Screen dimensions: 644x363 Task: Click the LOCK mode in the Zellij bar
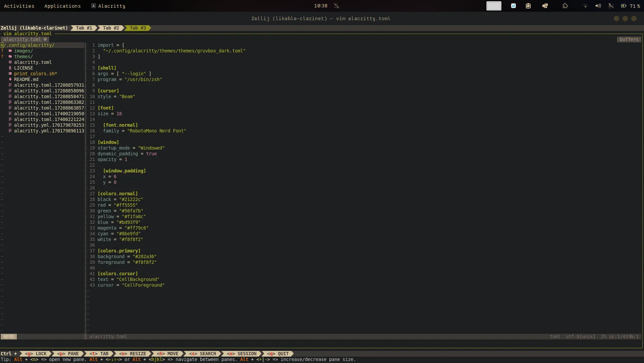coord(36,354)
